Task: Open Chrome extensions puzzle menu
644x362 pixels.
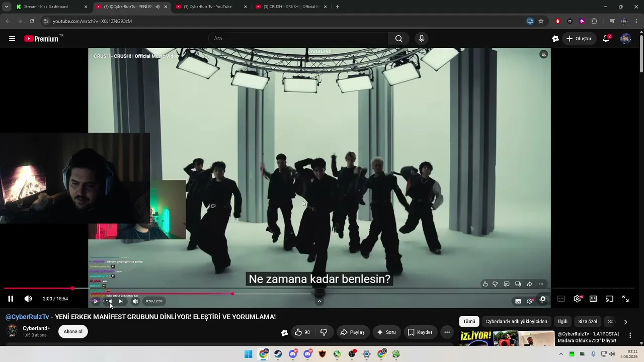Action: [594, 21]
